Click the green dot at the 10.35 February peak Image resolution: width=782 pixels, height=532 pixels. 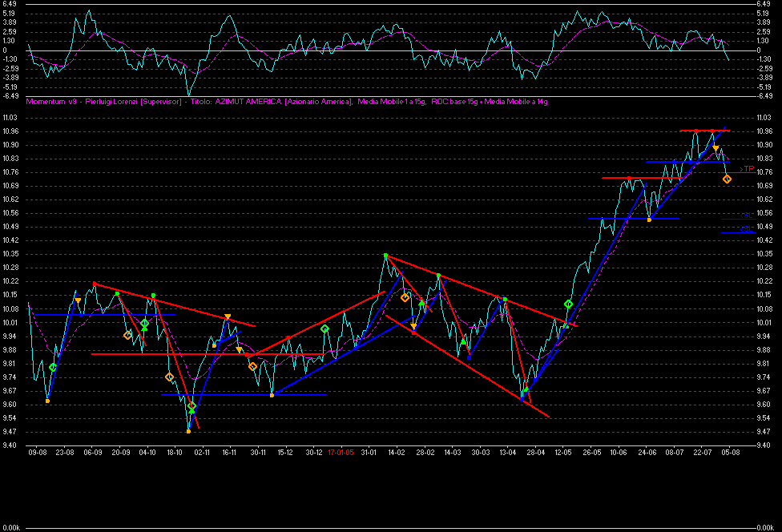(385, 256)
